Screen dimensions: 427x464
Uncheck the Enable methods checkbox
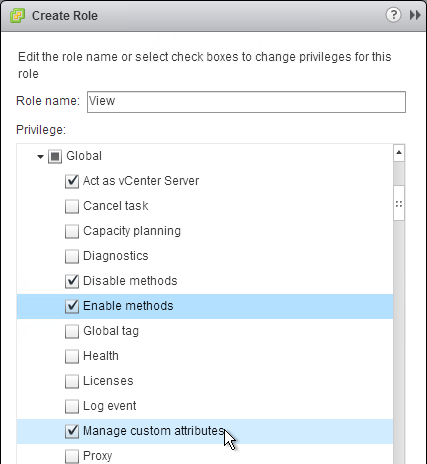[72, 306]
